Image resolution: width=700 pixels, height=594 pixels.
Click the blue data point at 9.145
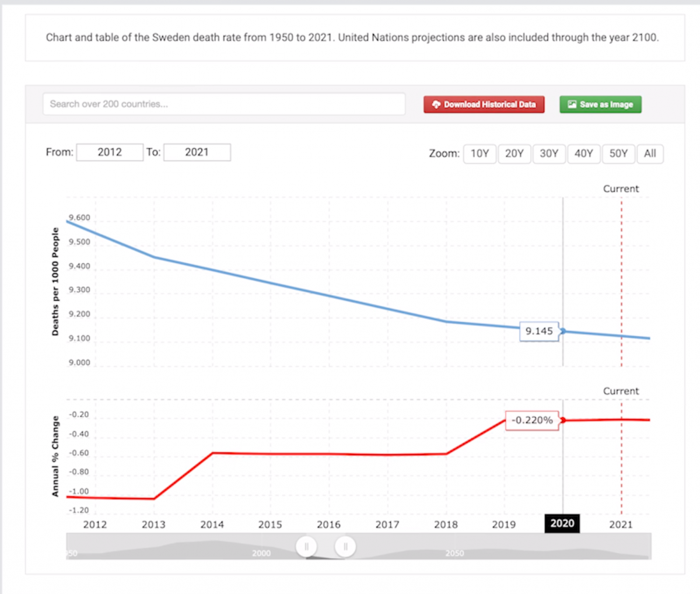[x=563, y=331]
